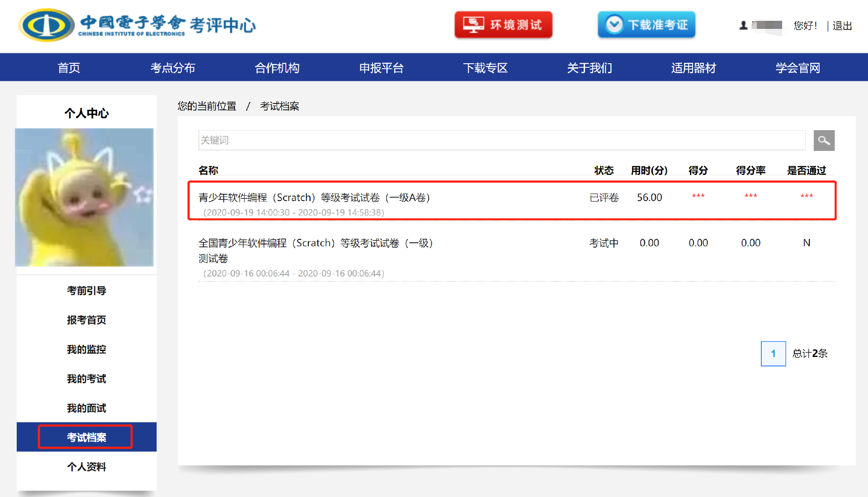Click the 退出 logout link
This screenshot has height=497, width=868.
[x=842, y=26]
